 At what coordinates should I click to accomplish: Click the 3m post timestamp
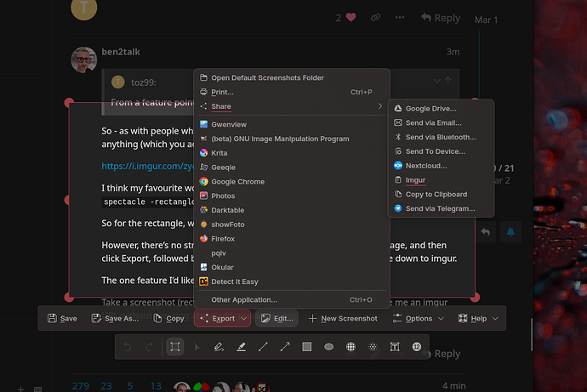click(x=453, y=52)
